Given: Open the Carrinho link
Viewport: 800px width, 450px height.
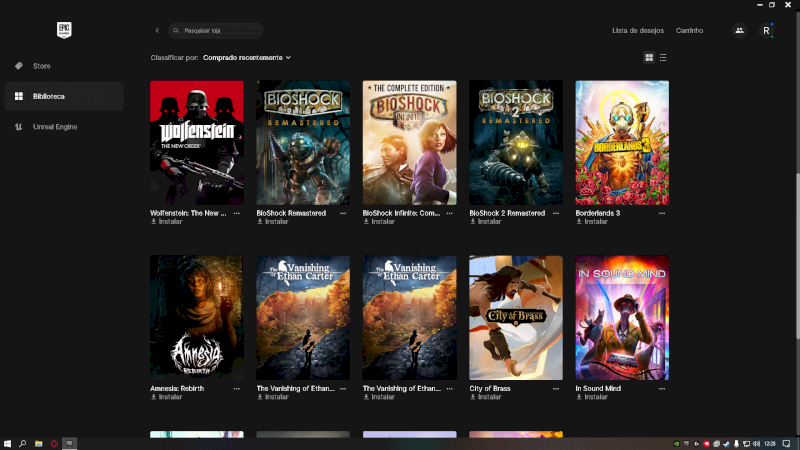Looking at the screenshot, I should [x=689, y=31].
